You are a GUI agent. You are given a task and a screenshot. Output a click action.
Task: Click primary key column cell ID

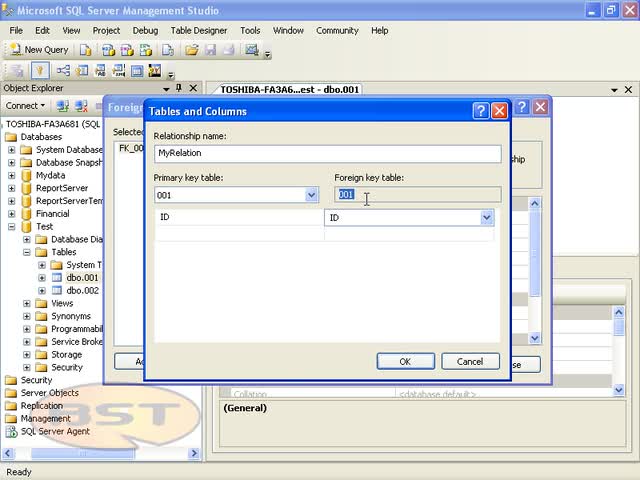239,217
